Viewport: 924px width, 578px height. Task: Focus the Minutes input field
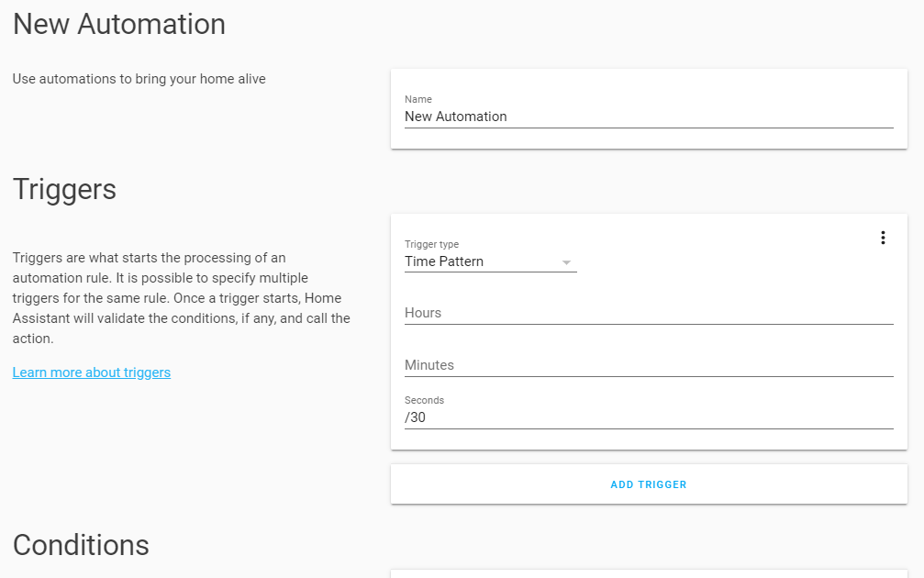point(648,365)
